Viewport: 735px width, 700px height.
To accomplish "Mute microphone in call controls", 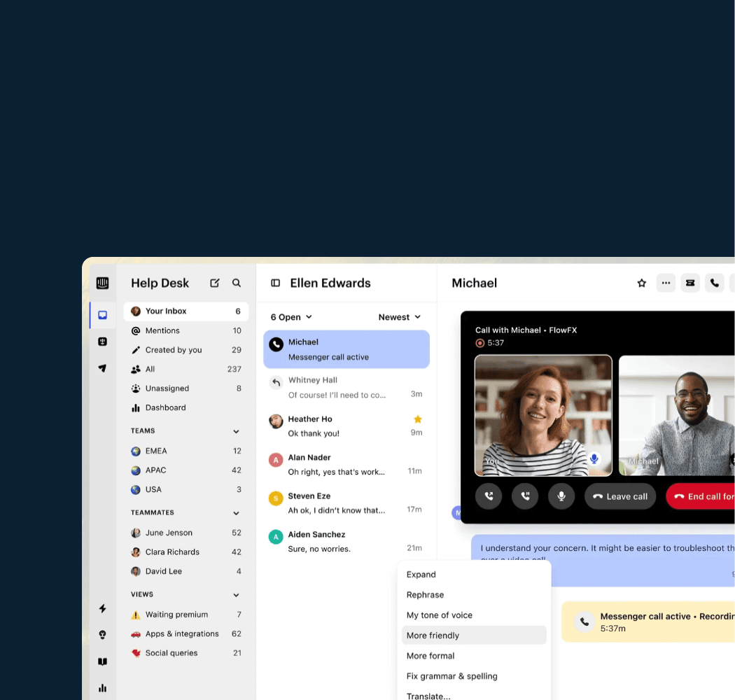I will pos(561,496).
